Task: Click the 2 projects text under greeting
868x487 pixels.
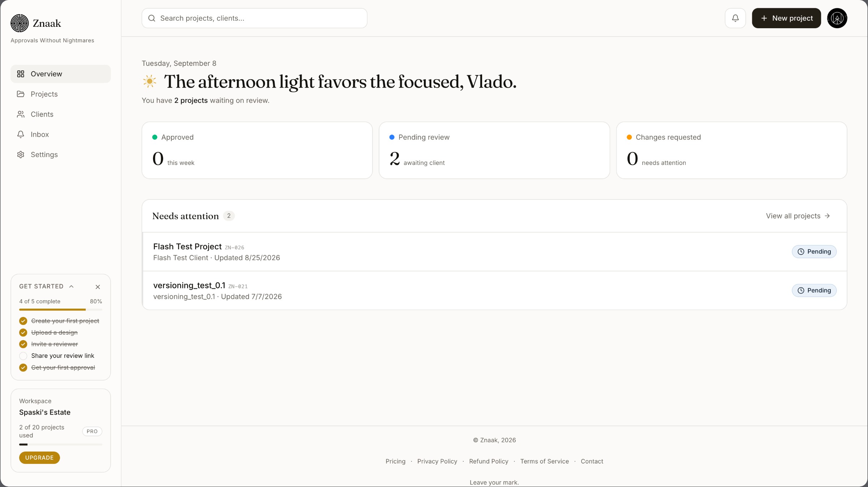Action: [x=191, y=101]
